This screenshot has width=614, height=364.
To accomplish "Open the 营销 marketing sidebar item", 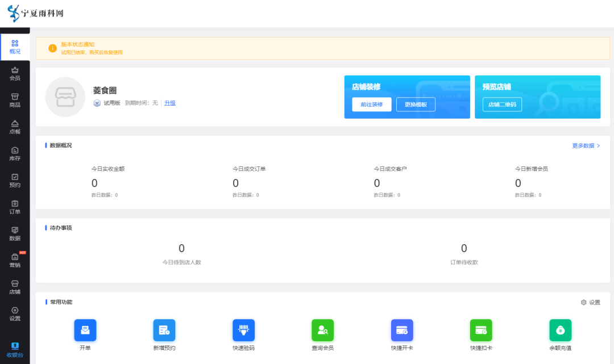I will tap(15, 261).
